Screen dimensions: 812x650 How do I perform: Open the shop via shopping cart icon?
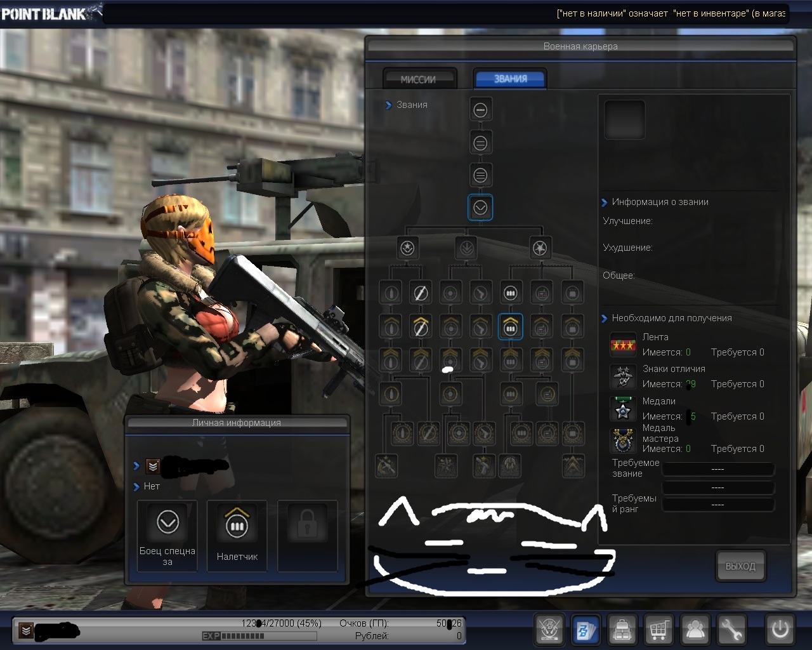(658, 630)
